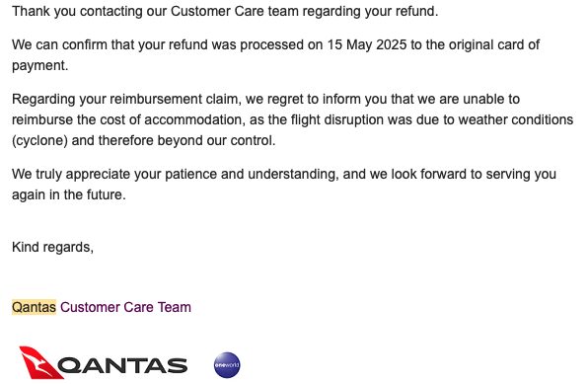Click the QANTAS wordmark in signature
The height and width of the screenshot is (384, 588).
point(122,365)
